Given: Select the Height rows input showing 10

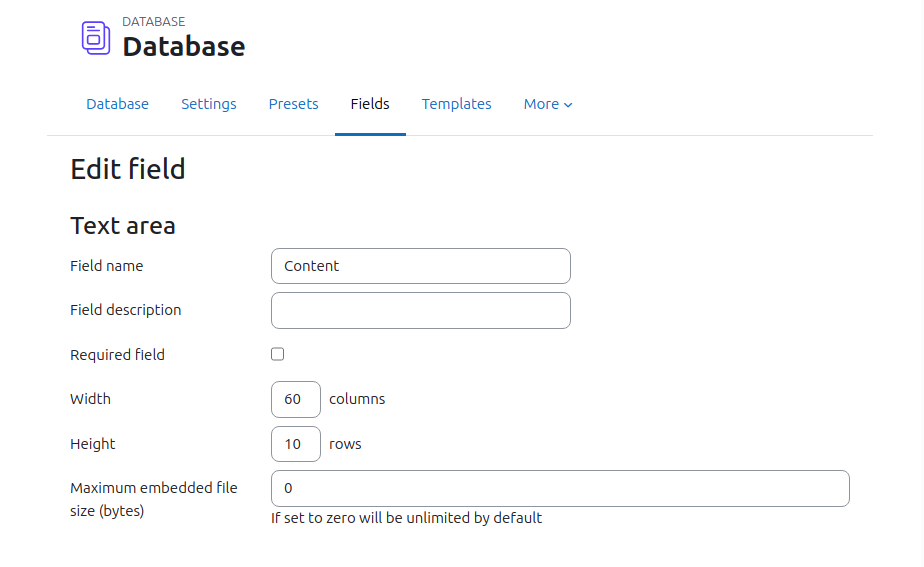Looking at the screenshot, I should tap(296, 444).
